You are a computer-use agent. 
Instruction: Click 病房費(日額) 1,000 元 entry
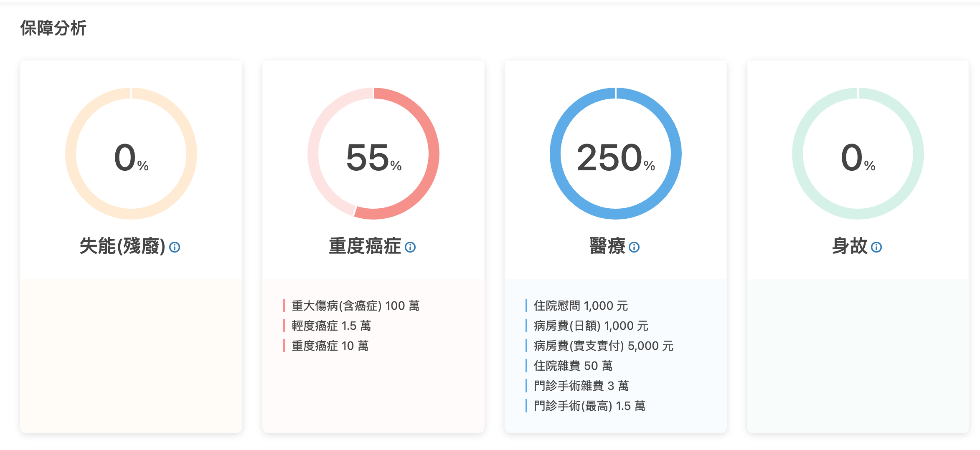point(591,326)
